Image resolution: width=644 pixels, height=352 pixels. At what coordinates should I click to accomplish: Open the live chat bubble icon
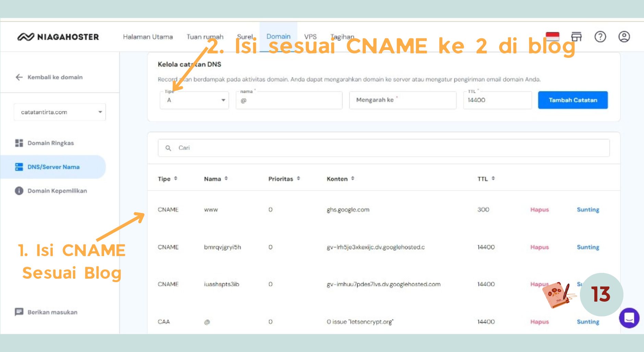pyautogui.click(x=629, y=318)
